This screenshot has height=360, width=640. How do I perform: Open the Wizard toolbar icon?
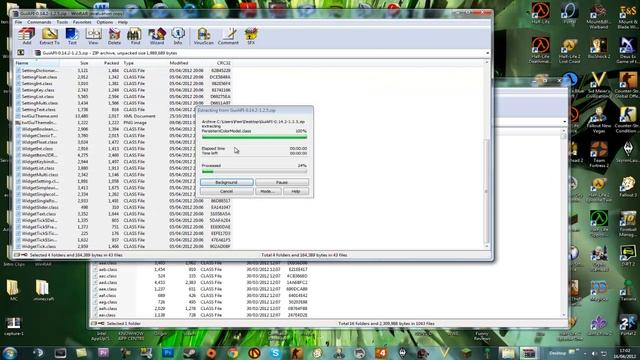point(157,36)
